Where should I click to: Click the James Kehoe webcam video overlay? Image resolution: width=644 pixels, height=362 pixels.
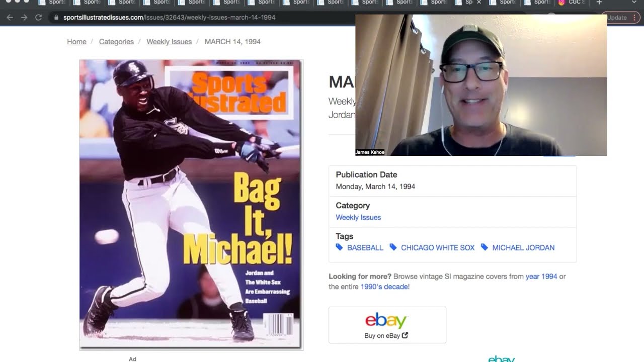[x=481, y=85]
